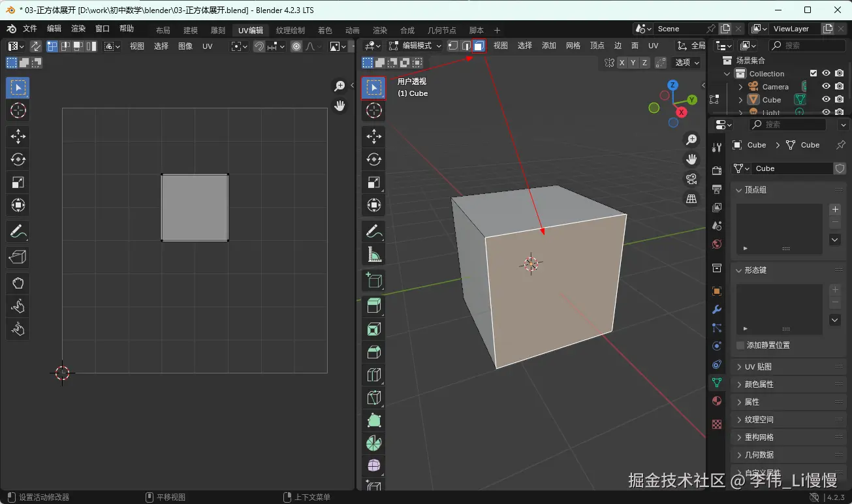This screenshot has width=852, height=504.
Task: Switch to face select mode
Action: [479, 46]
